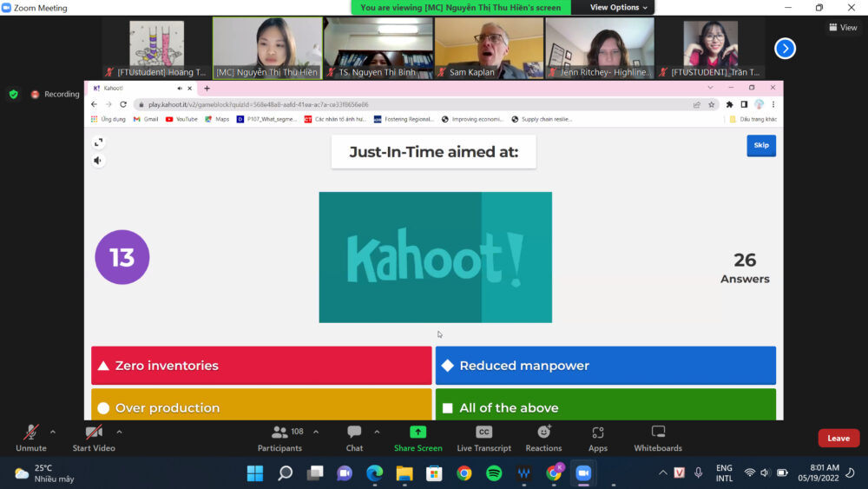The width and height of the screenshot is (868, 489).
Task: Bookmark this page with star icon
Action: coord(712,104)
